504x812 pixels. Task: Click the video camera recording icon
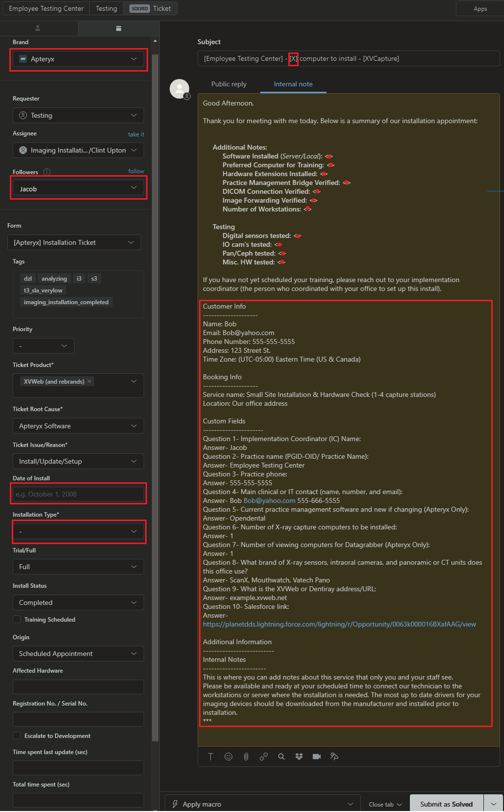click(x=317, y=757)
